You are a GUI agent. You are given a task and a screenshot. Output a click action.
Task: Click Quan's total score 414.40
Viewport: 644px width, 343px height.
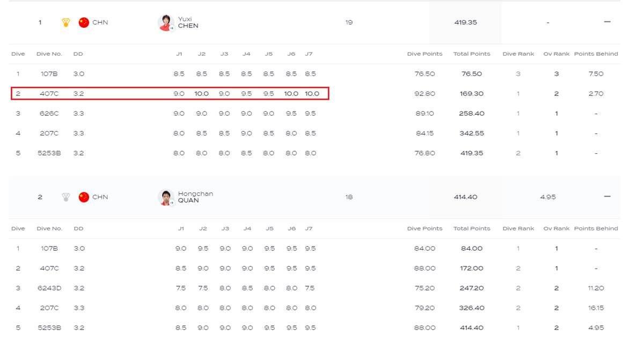coord(465,197)
